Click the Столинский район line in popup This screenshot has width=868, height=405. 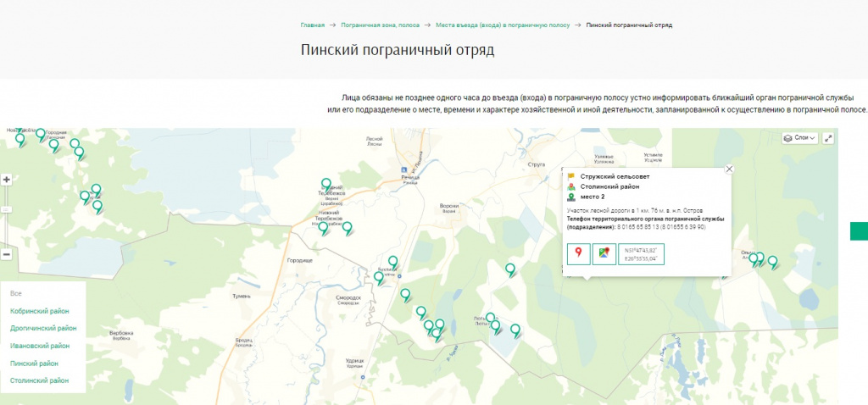point(610,186)
